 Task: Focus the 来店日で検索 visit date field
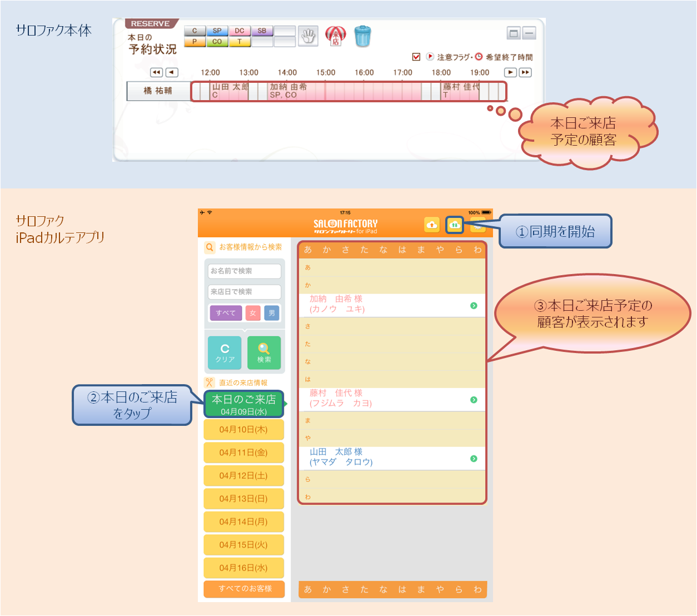pos(245,292)
